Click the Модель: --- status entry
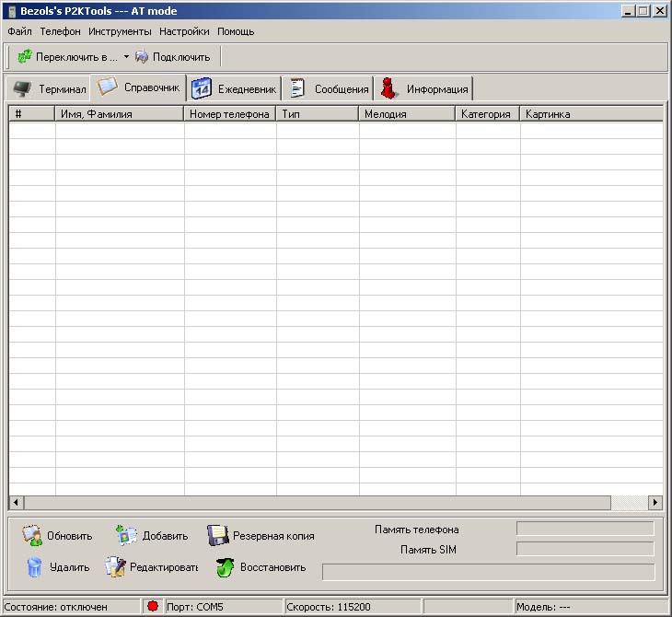Screen dimensions: 672x617 pyautogui.click(x=543, y=607)
